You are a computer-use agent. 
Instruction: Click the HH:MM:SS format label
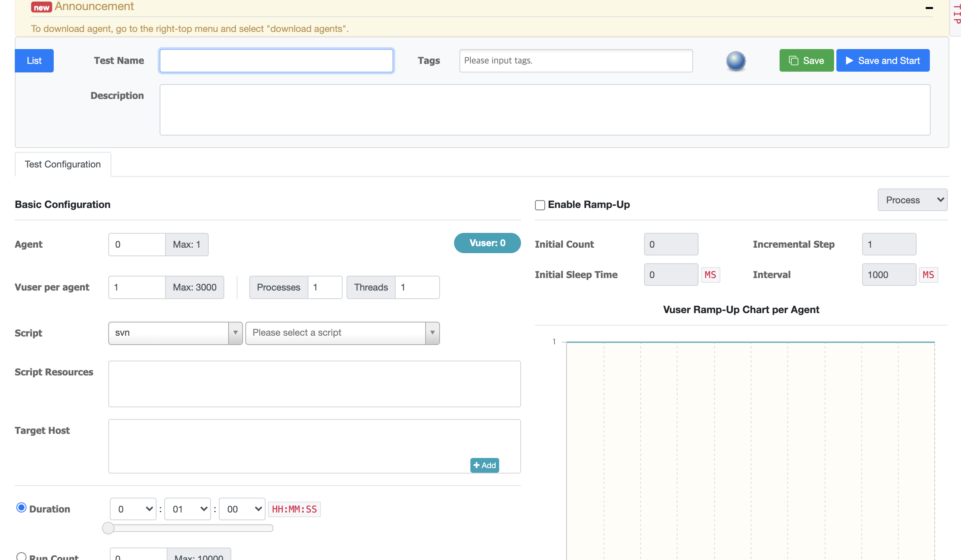pos(294,509)
